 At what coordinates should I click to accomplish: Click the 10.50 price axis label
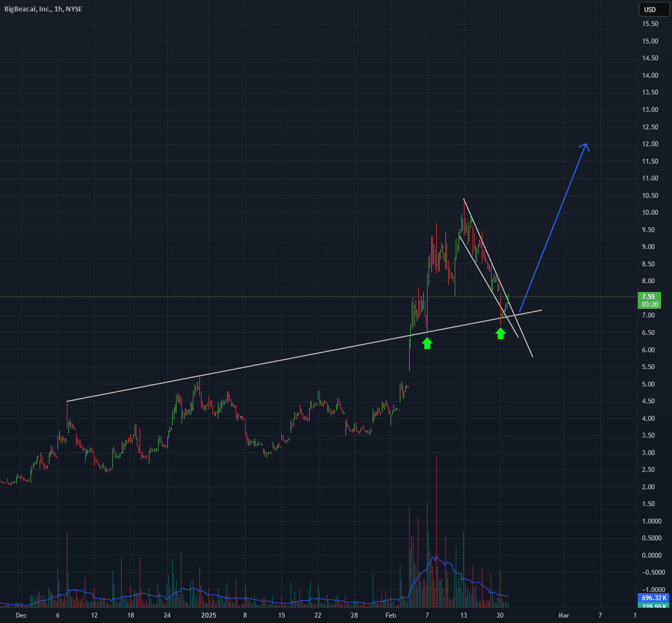point(650,196)
